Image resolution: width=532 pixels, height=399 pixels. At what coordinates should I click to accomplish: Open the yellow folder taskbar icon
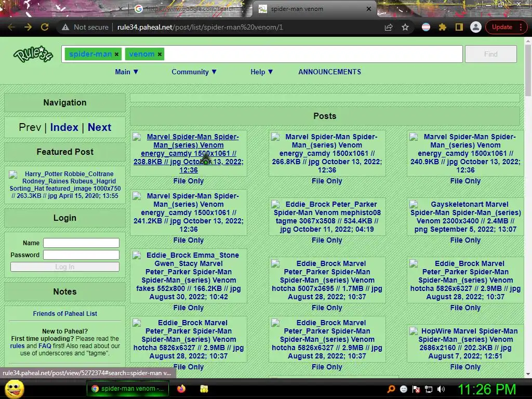coord(204,389)
